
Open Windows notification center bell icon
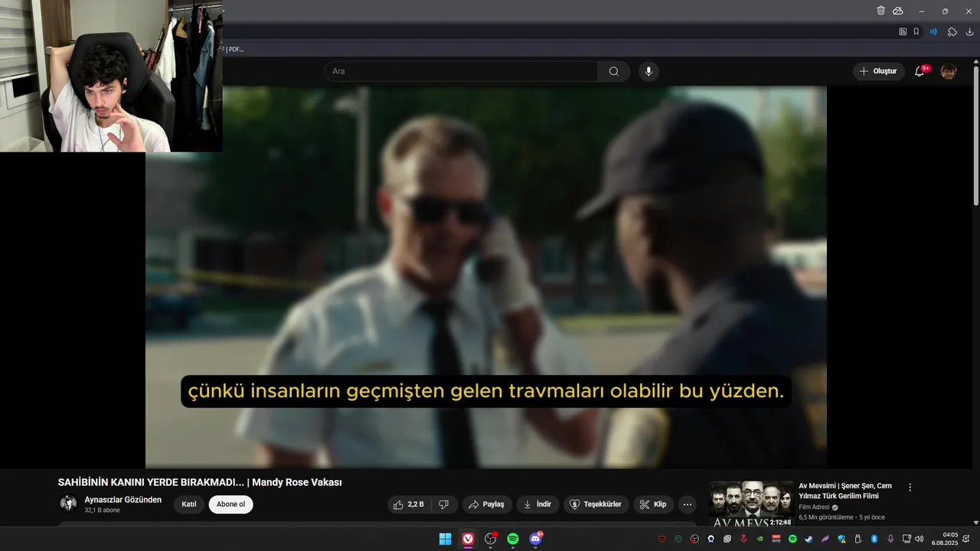[965, 539]
